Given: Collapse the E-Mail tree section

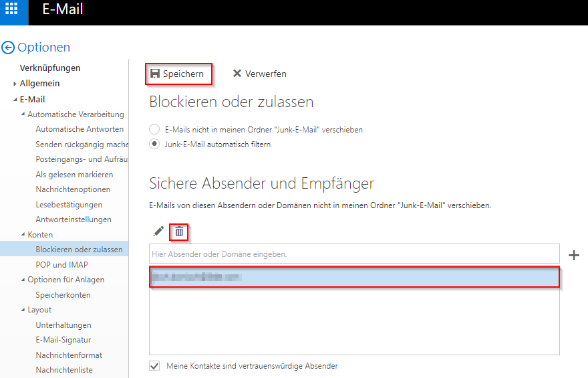Looking at the screenshot, I should 15,100.
